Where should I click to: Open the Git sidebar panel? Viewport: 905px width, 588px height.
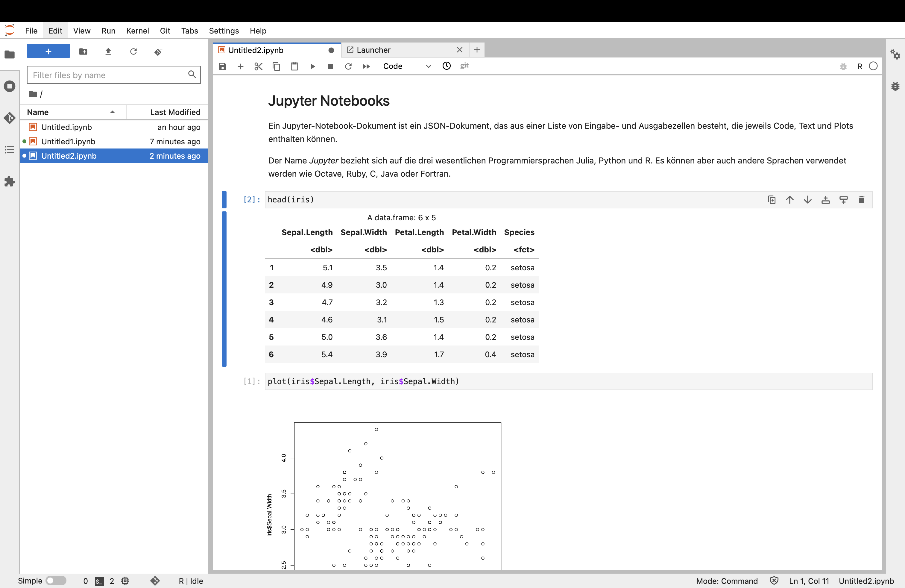[x=9, y=118]
